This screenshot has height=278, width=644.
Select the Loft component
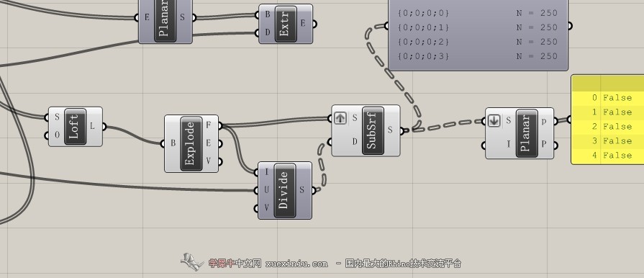[x=75, y=127]
